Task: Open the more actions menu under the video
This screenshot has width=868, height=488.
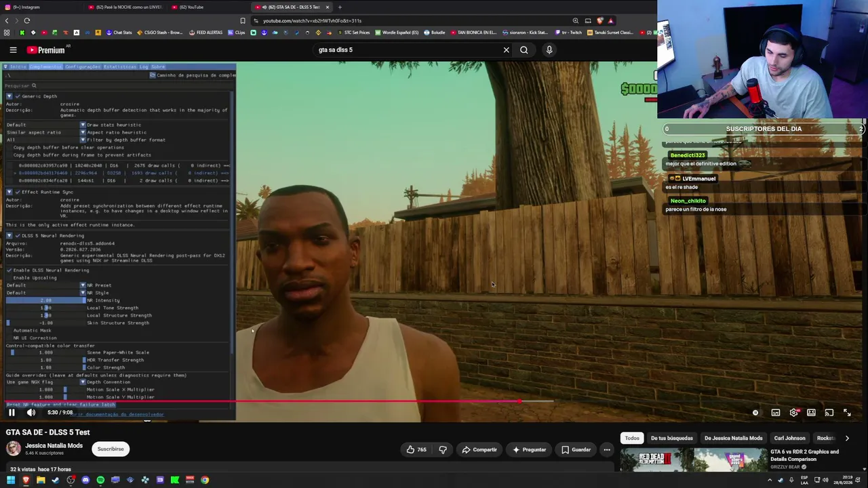Action: tap(607, 449)
